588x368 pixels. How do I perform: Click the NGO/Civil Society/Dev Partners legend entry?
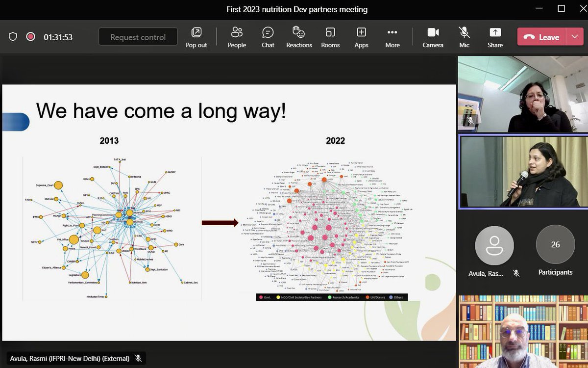[x=299, y=297]
